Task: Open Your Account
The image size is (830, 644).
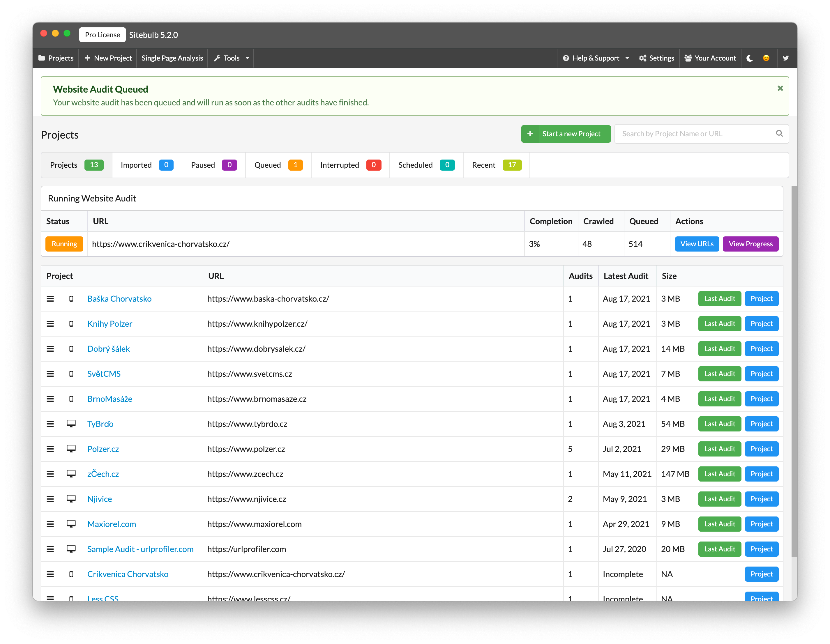Action: pos(710,58)
